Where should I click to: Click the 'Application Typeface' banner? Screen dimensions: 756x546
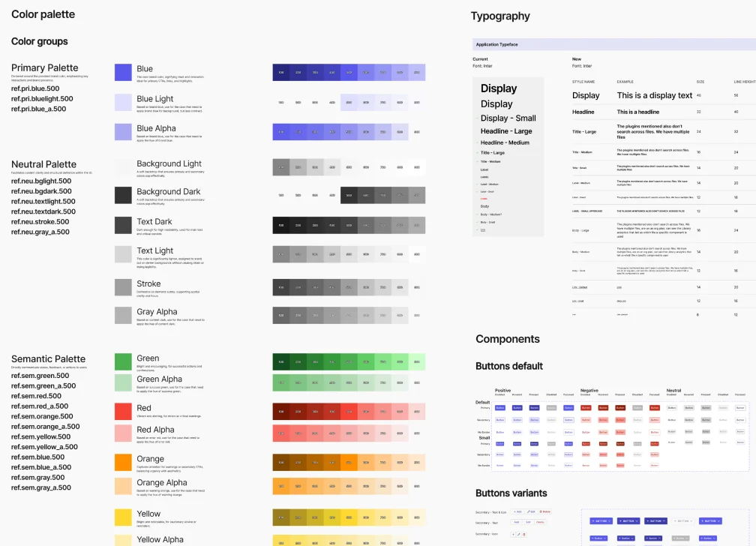613,44
